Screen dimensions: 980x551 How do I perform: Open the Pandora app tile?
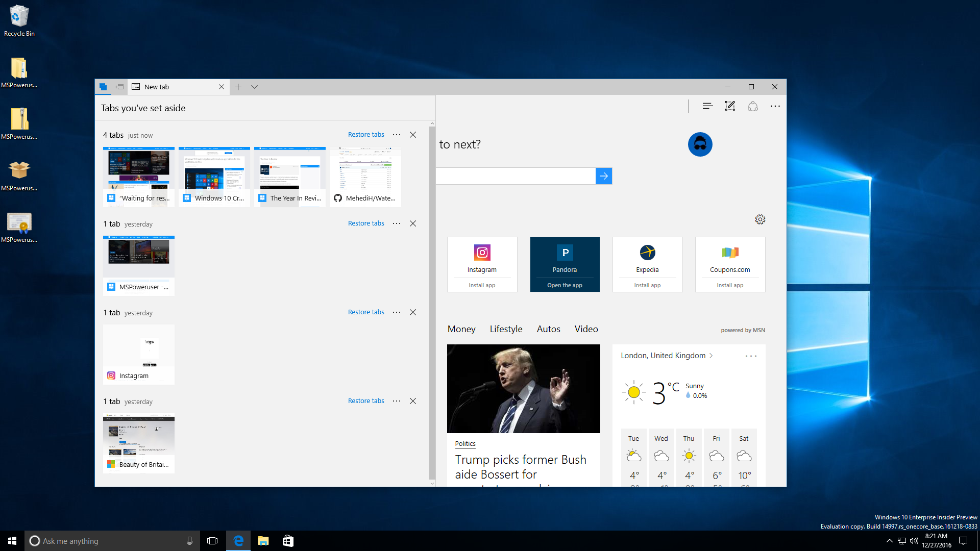[565, 264]
